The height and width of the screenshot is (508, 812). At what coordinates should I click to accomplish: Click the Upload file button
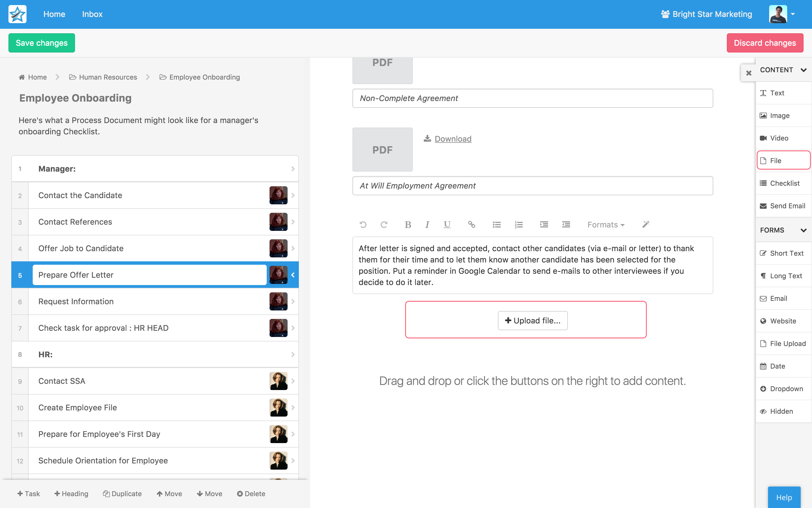(x=533, y=321)
